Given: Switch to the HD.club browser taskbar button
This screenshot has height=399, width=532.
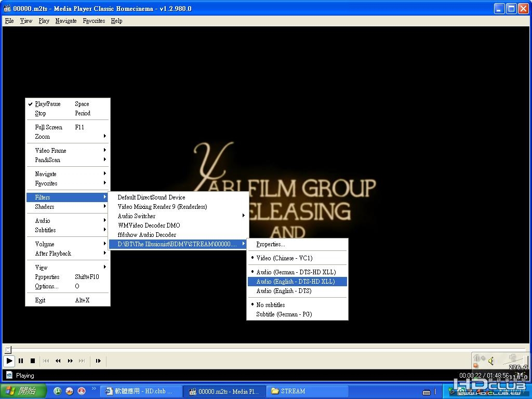Looking at the screenshot, I should [141, 391].
